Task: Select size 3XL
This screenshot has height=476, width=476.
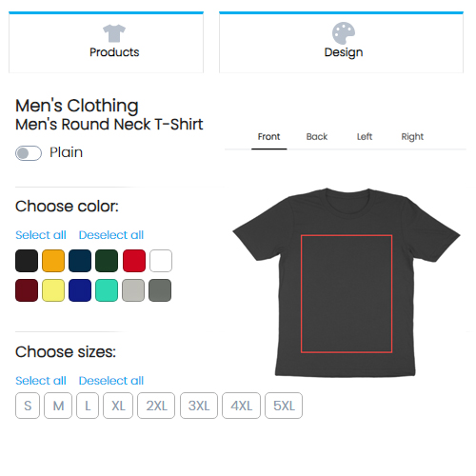Action: coord(199,406)
